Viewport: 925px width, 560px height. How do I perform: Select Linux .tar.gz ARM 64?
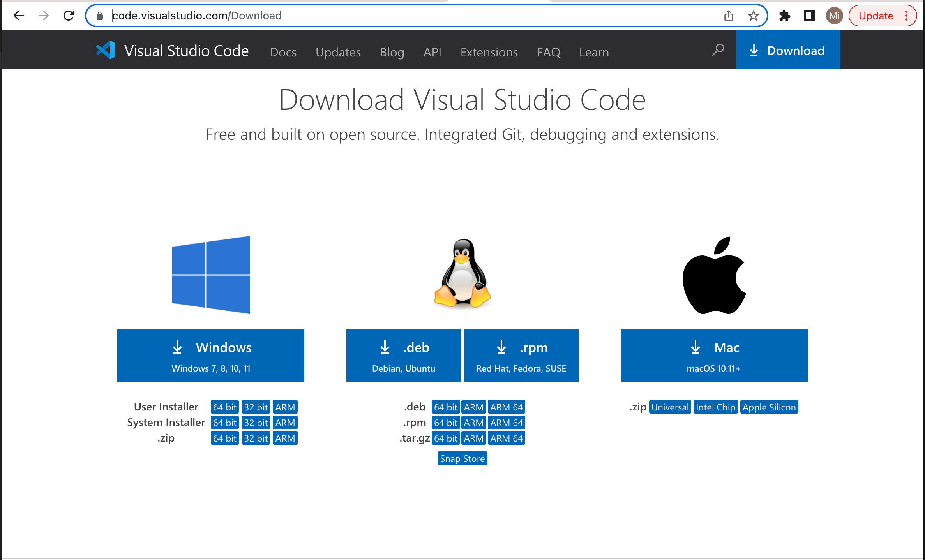(x=507, y=438)
